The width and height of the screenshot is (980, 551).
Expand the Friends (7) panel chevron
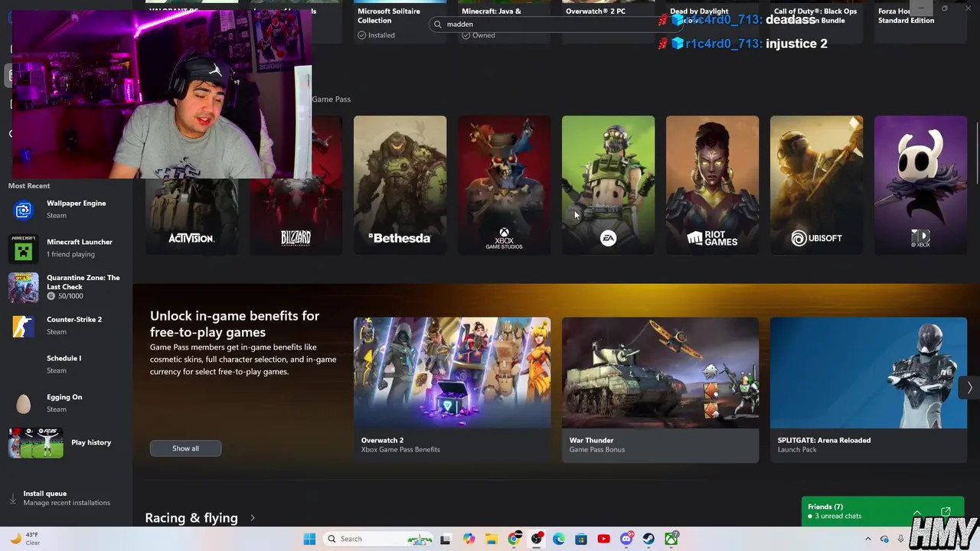click(916, 512)
